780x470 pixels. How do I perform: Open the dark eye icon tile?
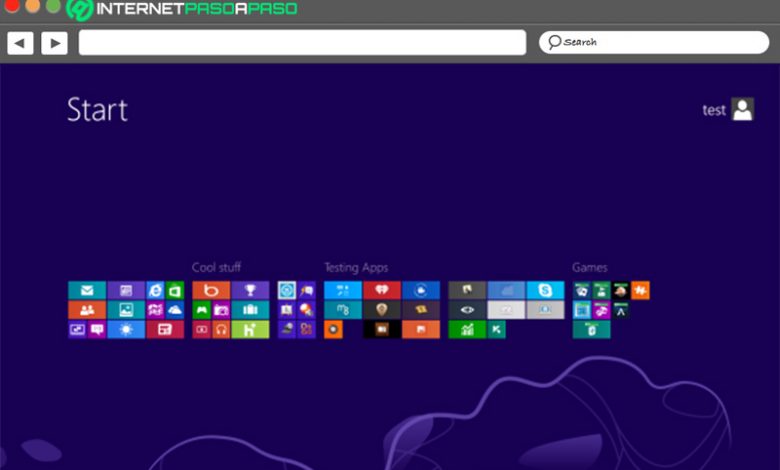coord(467,310)
